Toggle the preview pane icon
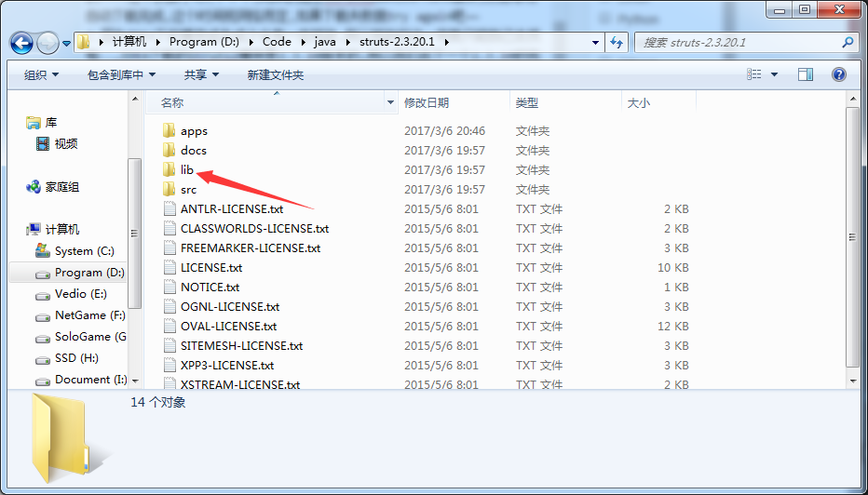The width and height of the screenshot is (868, 495). tap(806, 74)
